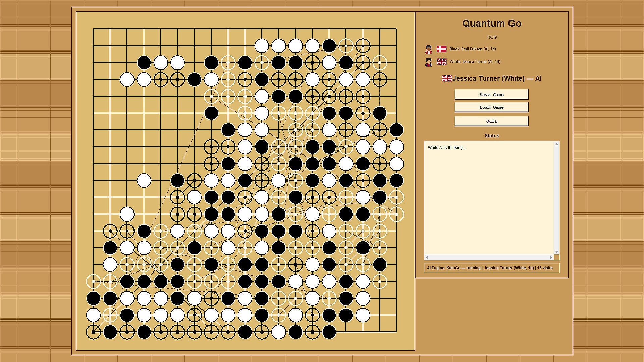Image resolution: width=644 pixels, height=362 pixels.
Task: Click the White: Jessica Turner player label
Action: [x=475, y=62]
